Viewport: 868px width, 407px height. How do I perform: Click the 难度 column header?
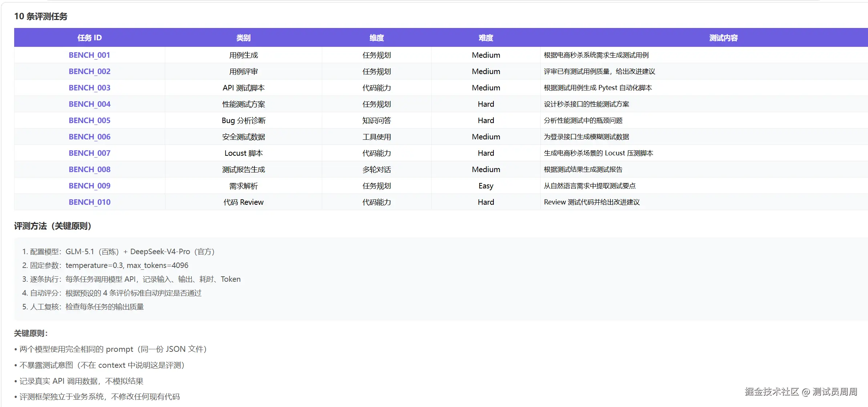(x=486, y=38)
